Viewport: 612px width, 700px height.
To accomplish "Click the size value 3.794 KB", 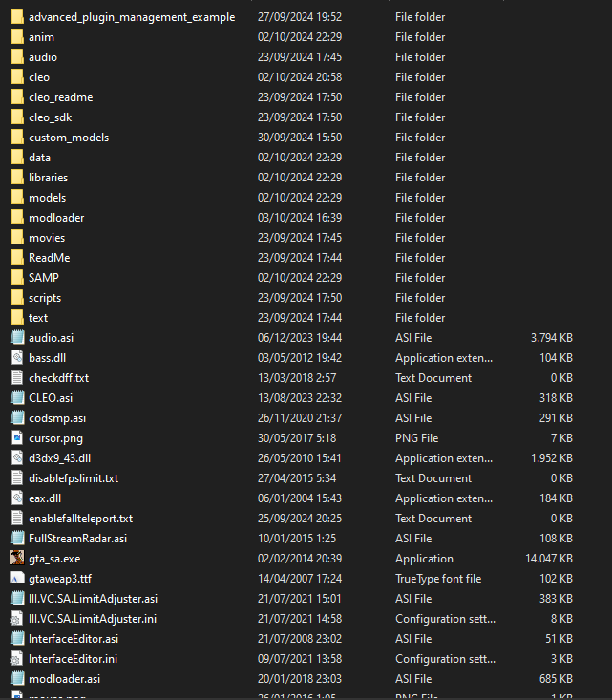I will [x=551, y=338].
